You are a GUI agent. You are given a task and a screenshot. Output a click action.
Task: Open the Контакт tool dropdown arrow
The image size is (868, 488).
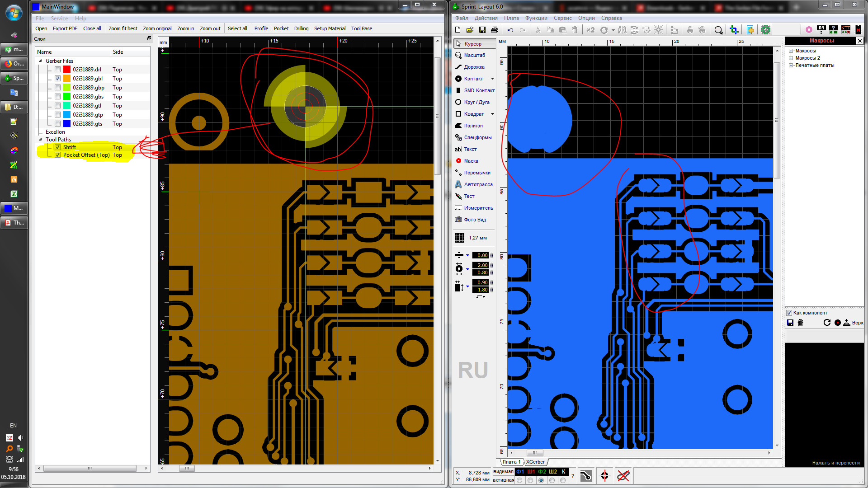pyautogui.click(x=493, y=79)
